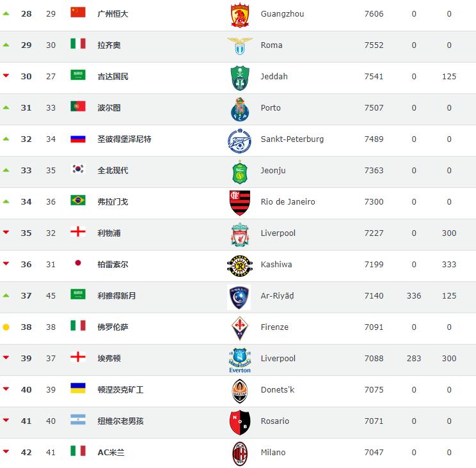Open the 柏雷索尔 team link

[113, 264]
